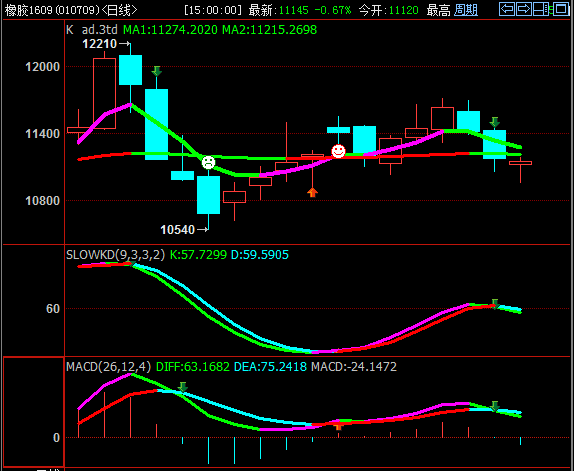Click green down arrow on SLOWKD line

click(x=495, y=304)
